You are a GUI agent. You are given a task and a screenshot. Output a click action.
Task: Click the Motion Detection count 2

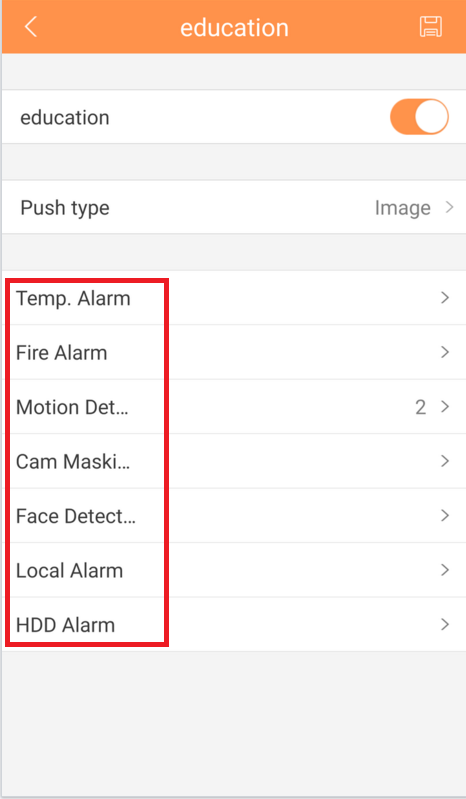[x=420, y=407]
